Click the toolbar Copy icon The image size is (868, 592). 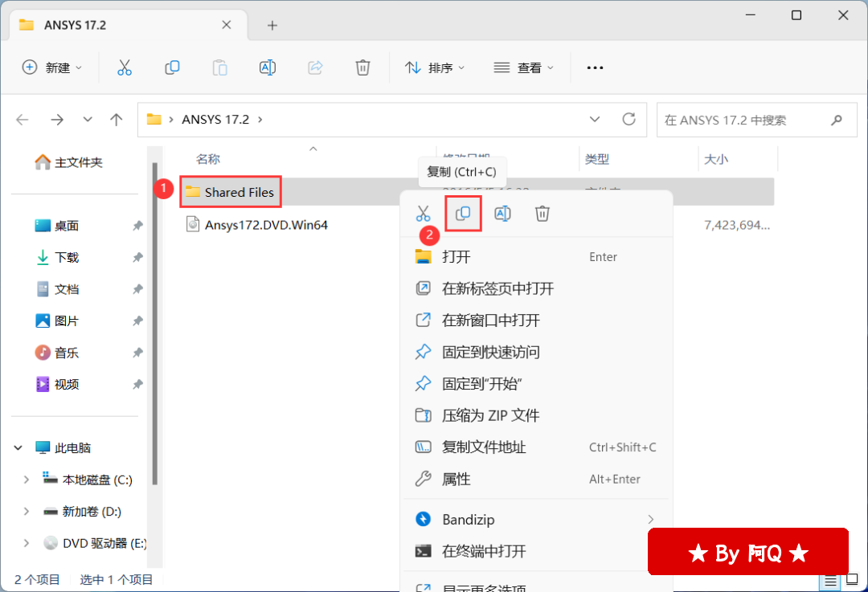click(x=172, y=67)
